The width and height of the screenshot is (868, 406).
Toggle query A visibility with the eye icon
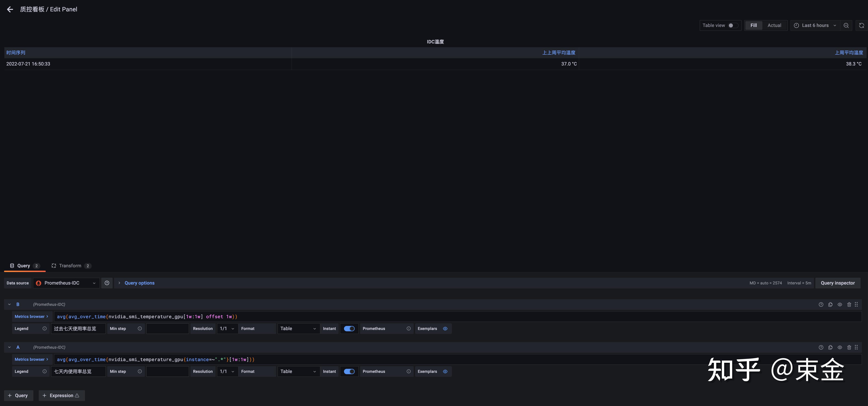pos(840,347)
